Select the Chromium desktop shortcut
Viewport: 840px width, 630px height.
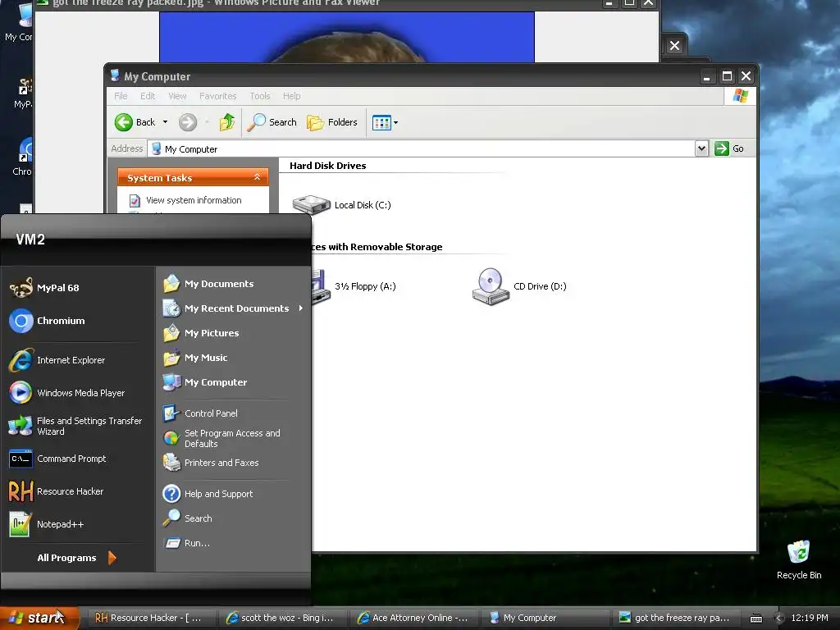coord(22,157)
